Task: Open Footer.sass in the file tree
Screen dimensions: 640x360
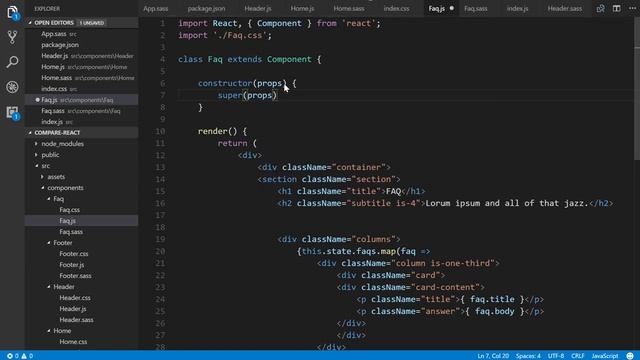Action: tap(75, 276)
